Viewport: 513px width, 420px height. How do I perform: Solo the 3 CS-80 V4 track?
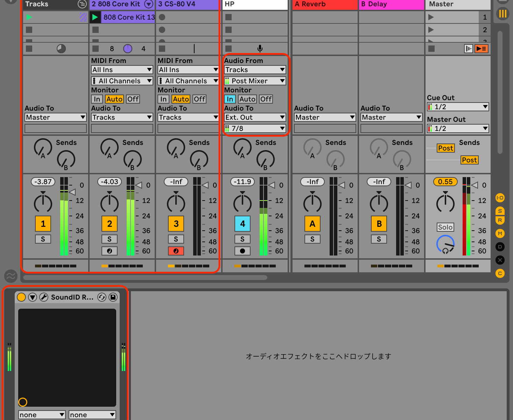click(176, 239)
